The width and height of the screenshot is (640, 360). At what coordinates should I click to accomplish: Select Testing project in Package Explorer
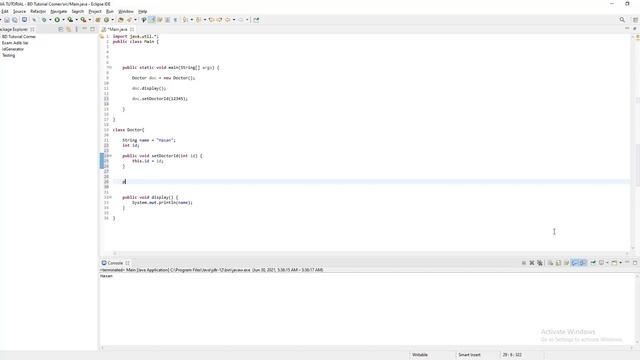tap(9, 55)
